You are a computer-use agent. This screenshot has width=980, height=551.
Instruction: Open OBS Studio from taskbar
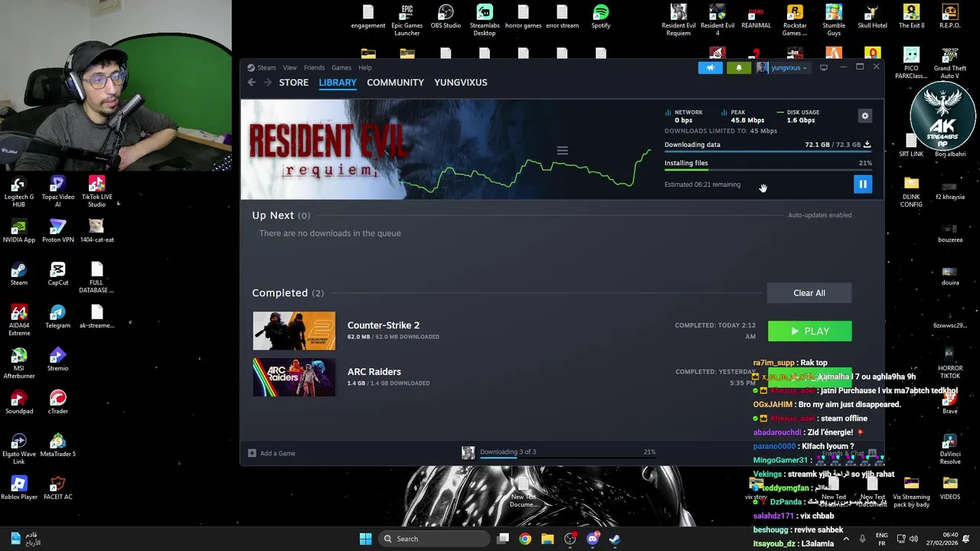pos(570,539)
